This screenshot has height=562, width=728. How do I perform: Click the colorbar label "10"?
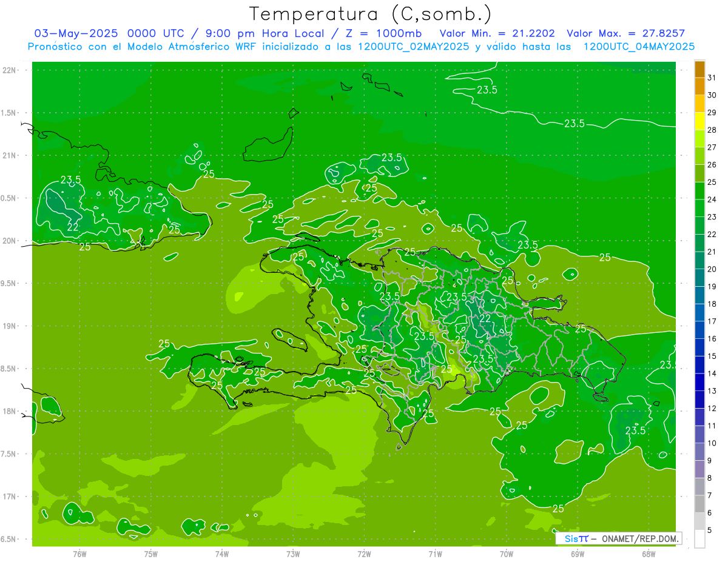(712, 443)
